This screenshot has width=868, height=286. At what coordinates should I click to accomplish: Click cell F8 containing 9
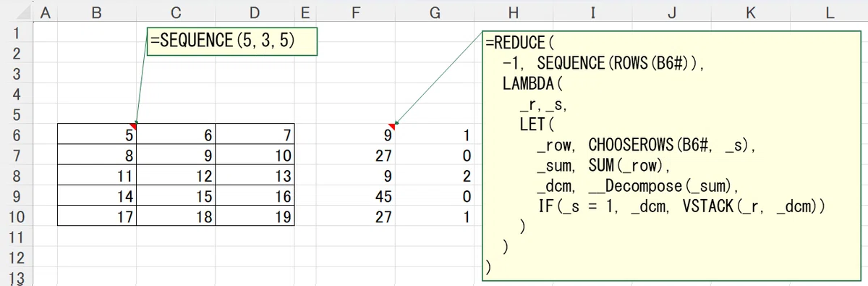(355, 174)
